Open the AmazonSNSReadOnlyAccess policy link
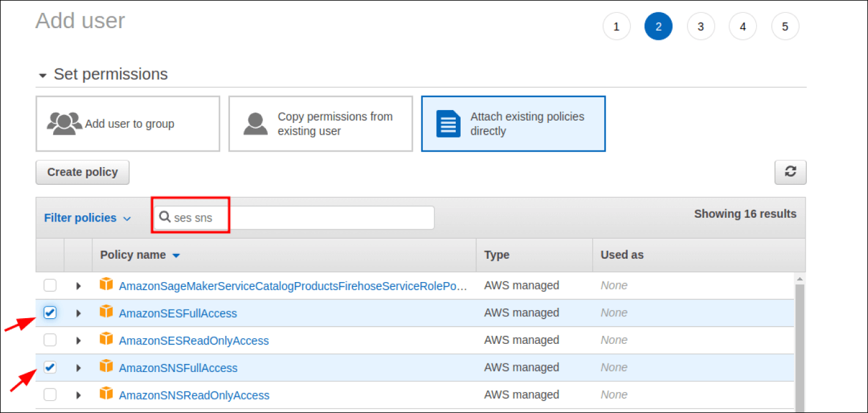868x413 pixels. (x=194, y=395)
